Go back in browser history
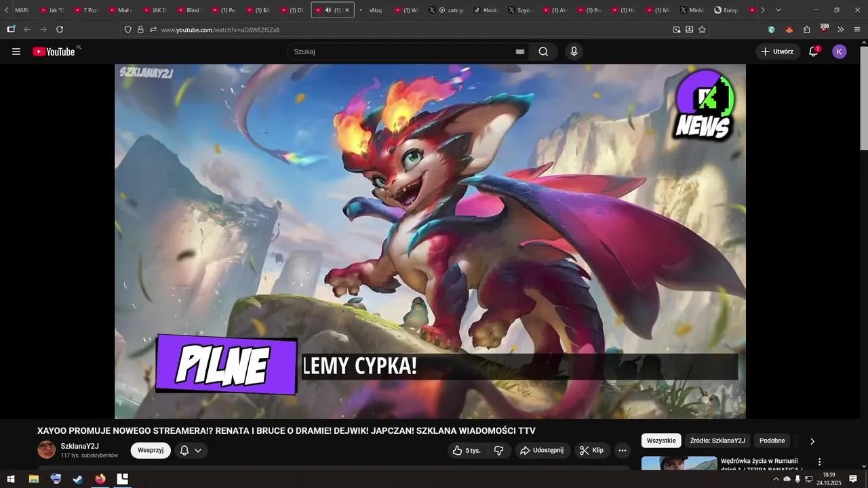Viewport: 868px width, 488px height. point(27,29)
